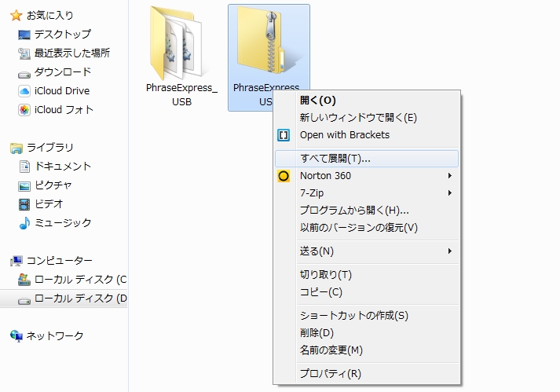
Task: Open ピクチャ library
Action: pyautogui.click(x=53, y=185)
